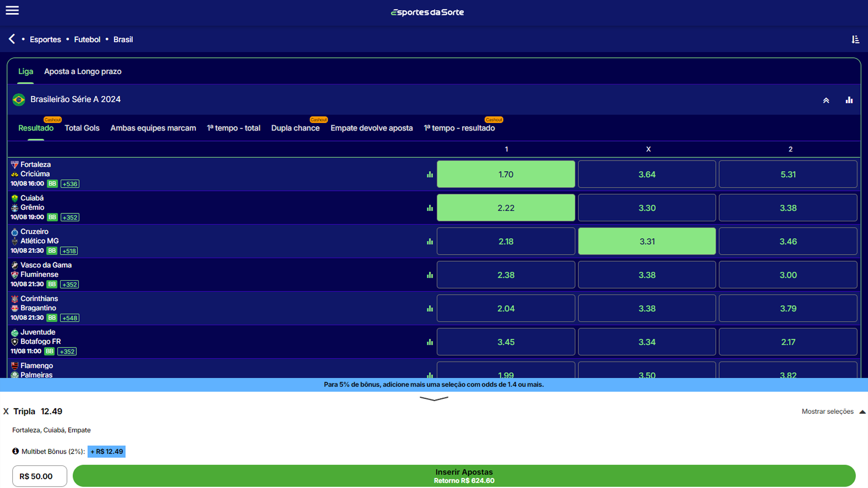The height and width of the screenshot is (488, 868).
Task: Remove the Tripla bet with X
Action: tap(6, 411)
